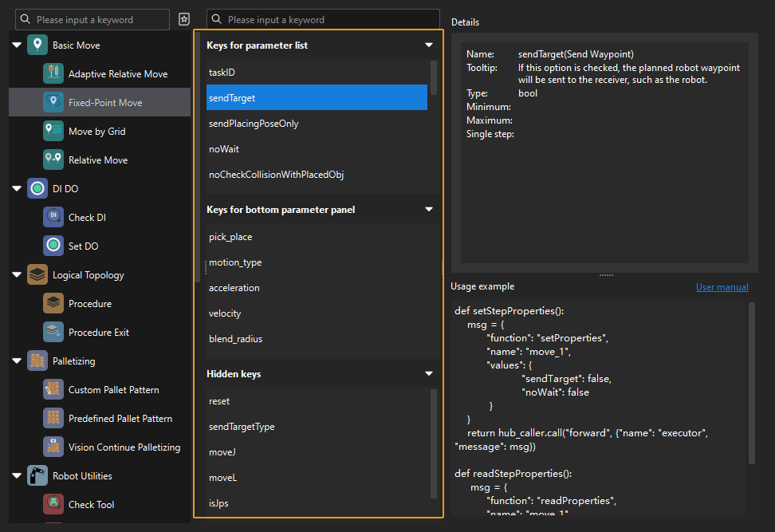Select the Check Tool icon
This screenshot has height=532, width=775.
coord(53,505)
